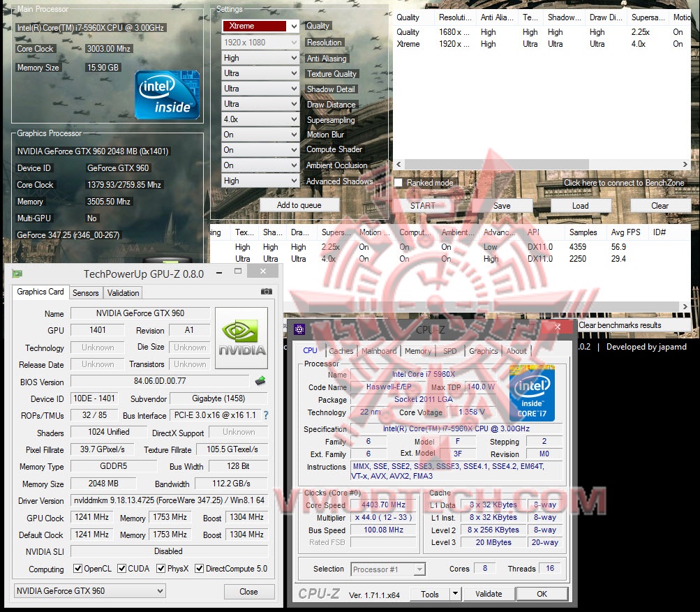700x612 pixels.
Task: Click the Validate button in CPU-Z
Action: [489, 594]
